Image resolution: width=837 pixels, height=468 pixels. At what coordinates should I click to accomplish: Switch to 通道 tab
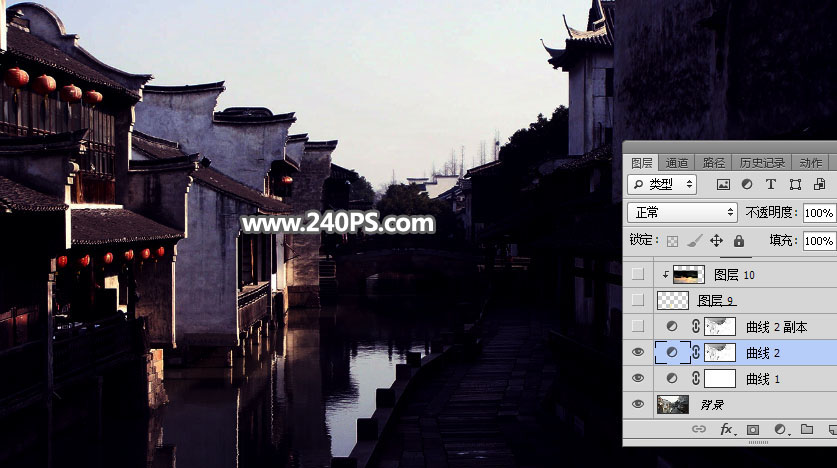tap(677, 163)
